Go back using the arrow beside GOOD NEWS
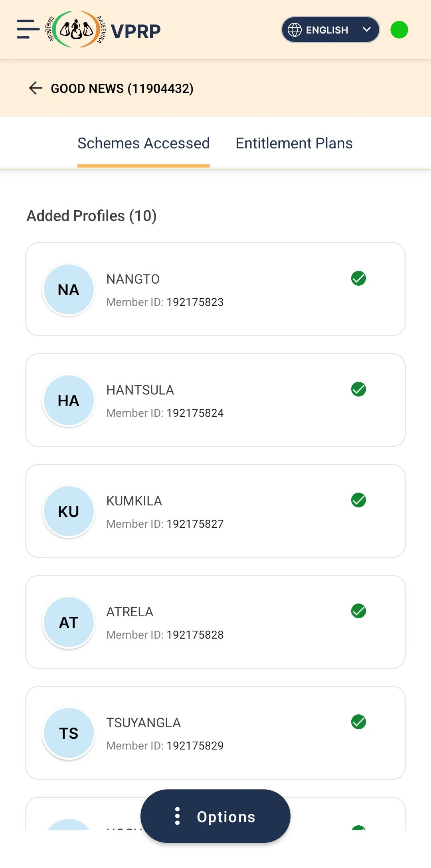Image resolution: width=431 pixels, height=868 pixels. pyautogui.click(x=36, y=88)
